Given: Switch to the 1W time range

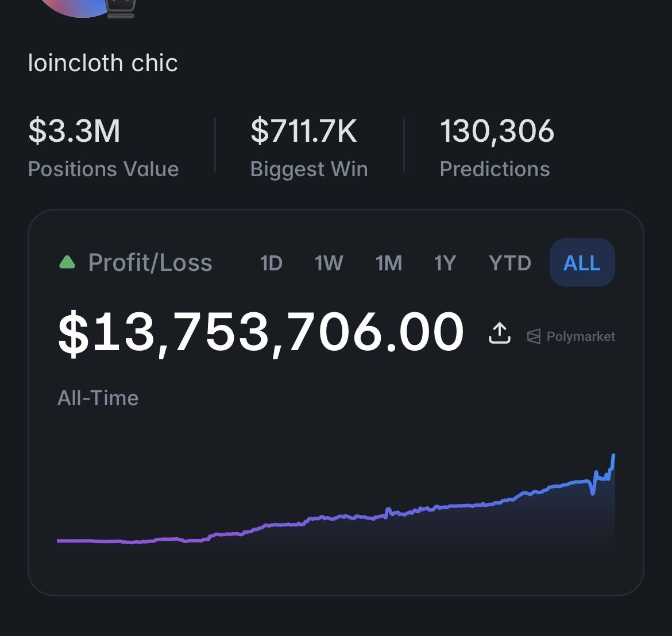Looking at the screenshot, I should point(329,263).
